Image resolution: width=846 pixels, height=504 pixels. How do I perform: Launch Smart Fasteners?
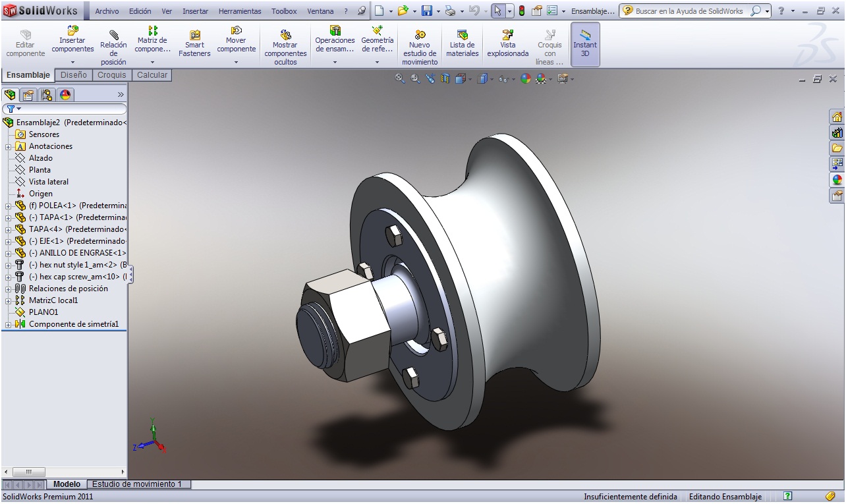point(194,43)
